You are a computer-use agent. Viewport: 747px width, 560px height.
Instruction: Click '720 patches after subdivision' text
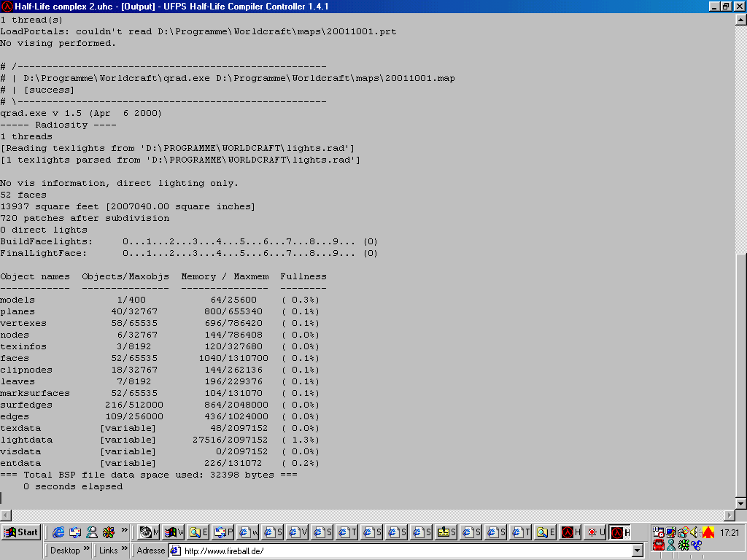pos(85,218)
